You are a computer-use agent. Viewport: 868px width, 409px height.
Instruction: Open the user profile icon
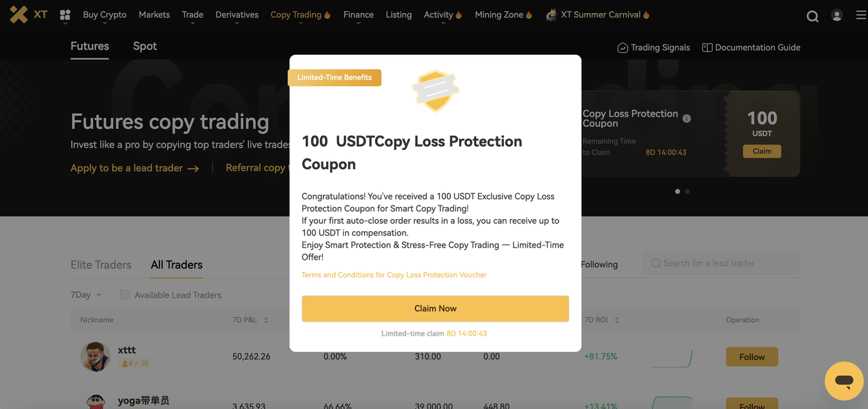(x=837, y=15)
